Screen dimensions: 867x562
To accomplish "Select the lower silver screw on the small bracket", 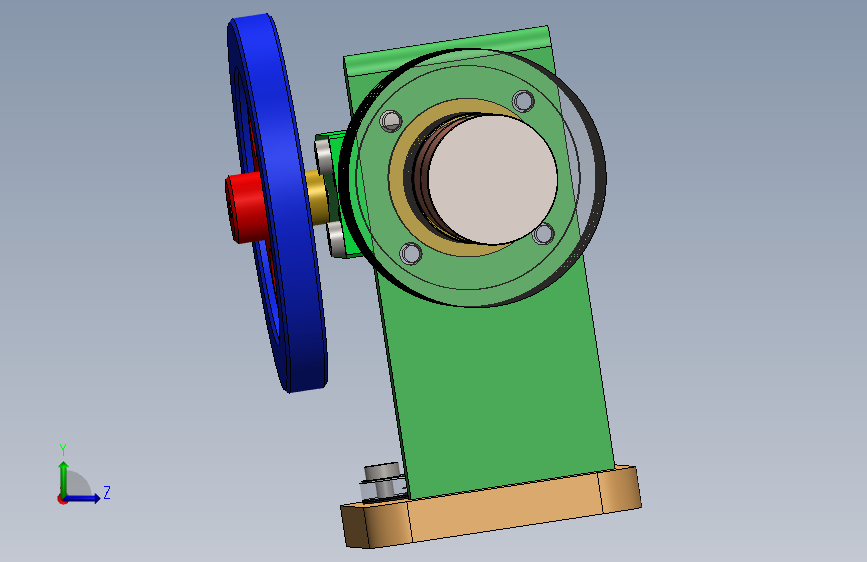I will pyautogui.click(x=337, y=238).
